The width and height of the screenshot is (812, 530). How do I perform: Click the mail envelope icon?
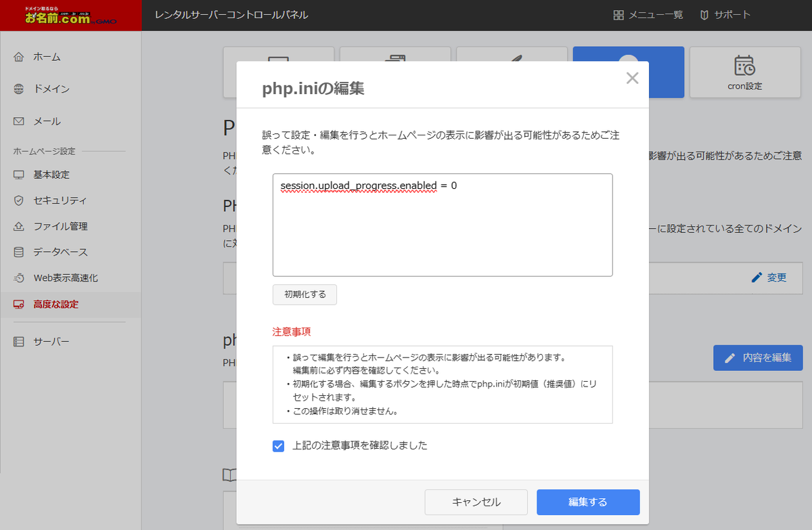tap(19, 122)
